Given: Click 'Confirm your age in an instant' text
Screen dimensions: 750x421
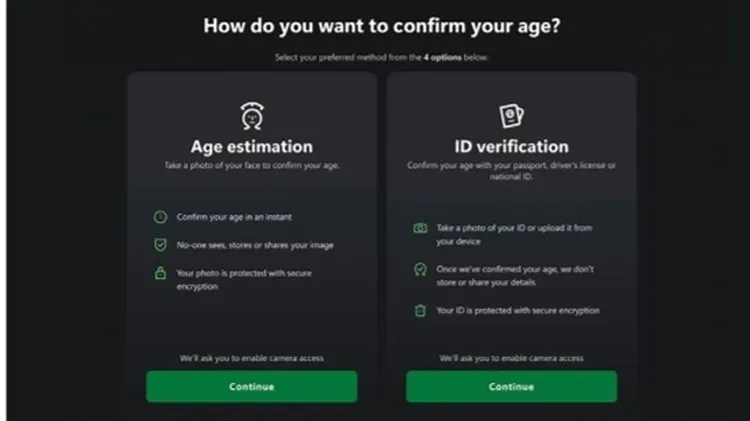Looking at the screenshot, I should coord(234,217).
